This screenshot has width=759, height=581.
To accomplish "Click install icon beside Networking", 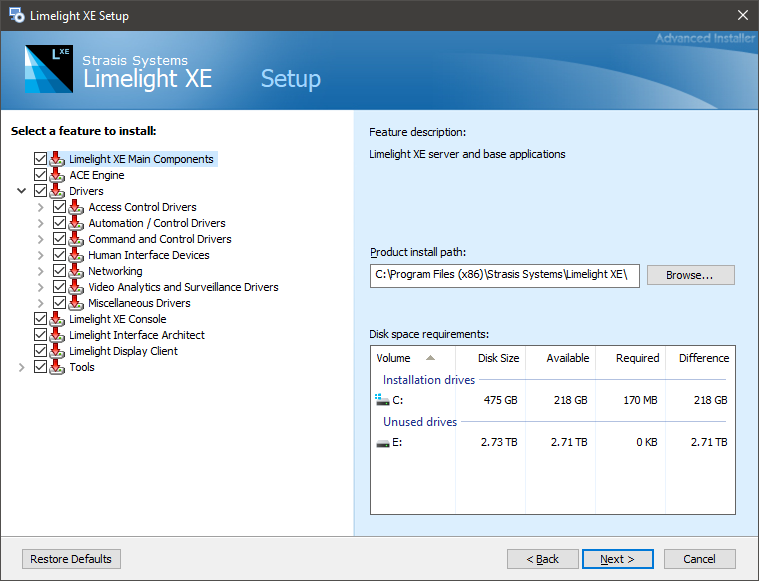I will pyautogui.click(x=76, y=271).
